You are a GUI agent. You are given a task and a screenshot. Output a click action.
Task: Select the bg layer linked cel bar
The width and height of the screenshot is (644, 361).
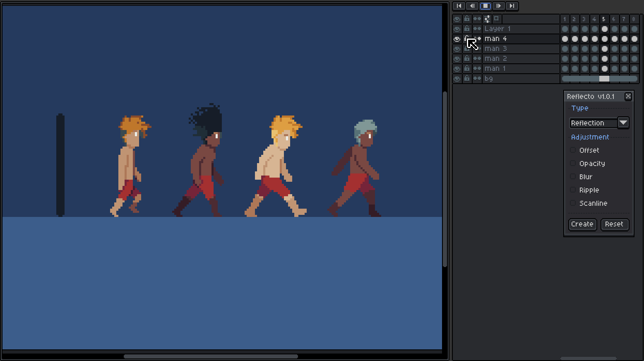tap(600, 79)
